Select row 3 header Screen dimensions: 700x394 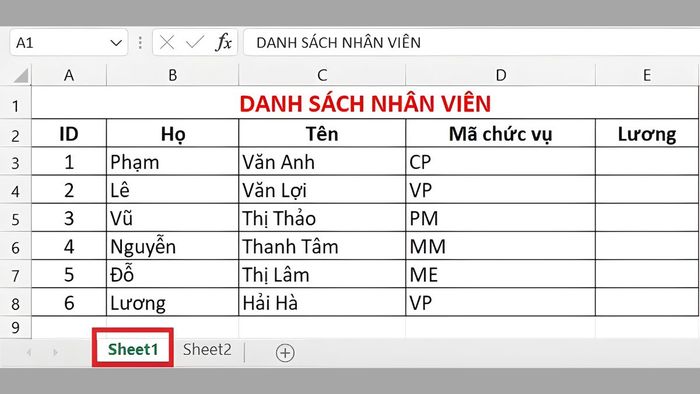click(x=16, y=162)
